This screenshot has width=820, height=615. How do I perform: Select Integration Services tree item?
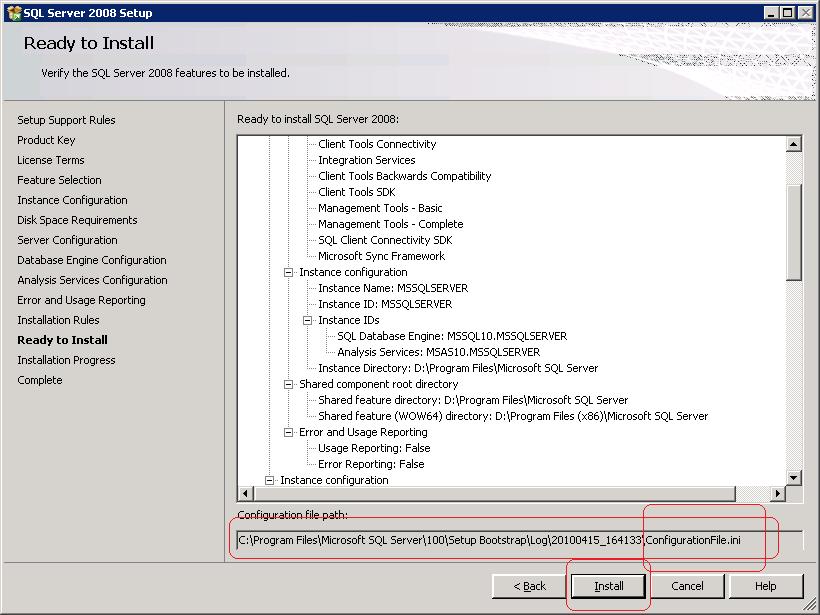coord(367,160)
